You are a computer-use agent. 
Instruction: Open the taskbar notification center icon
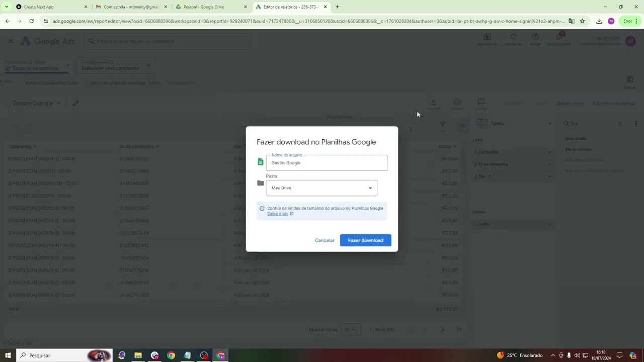(619, 355)
